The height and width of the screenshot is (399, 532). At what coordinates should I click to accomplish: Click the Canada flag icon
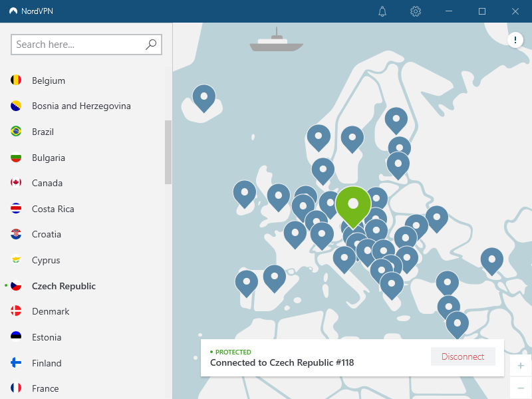pyautogui.click(x=16, y=183)
